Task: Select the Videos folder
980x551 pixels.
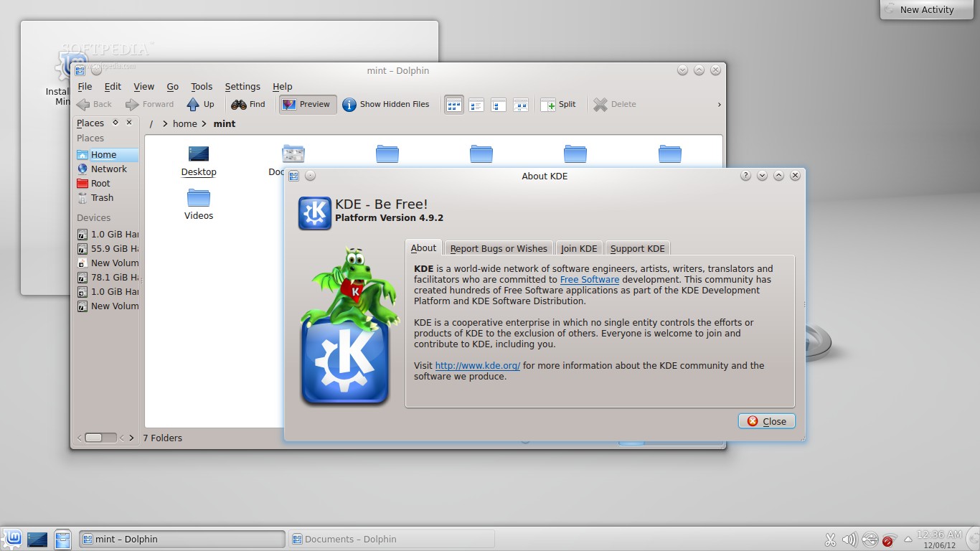Action: pos(199,204)
